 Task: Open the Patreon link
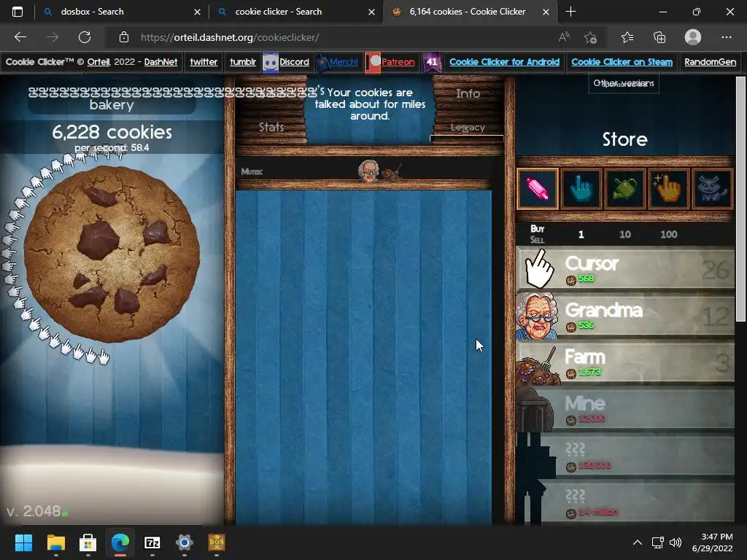click(x=398, y=62)
